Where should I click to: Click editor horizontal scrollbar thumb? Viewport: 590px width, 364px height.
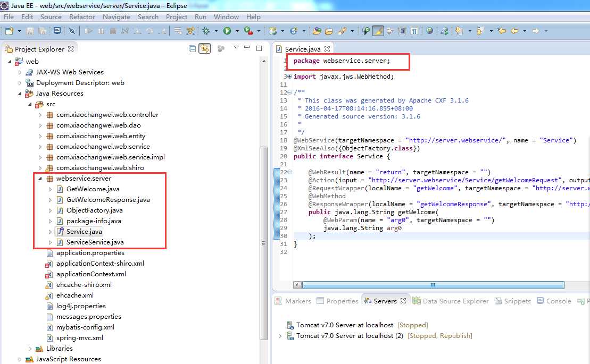(433, 285)
